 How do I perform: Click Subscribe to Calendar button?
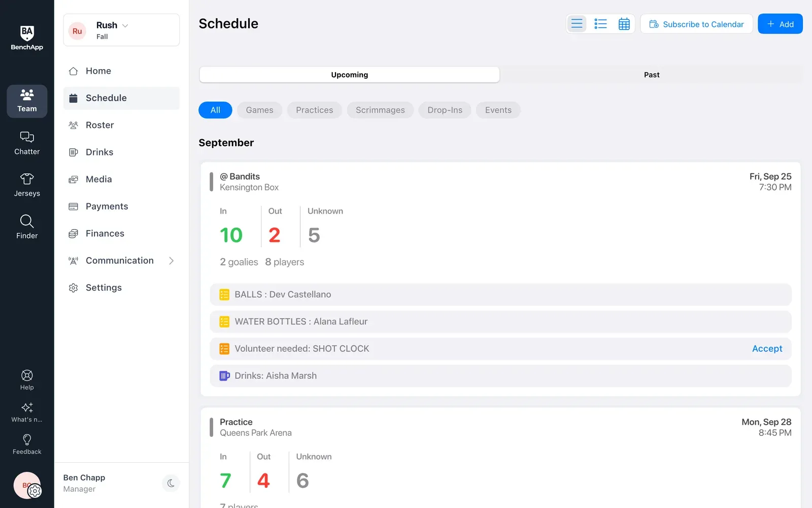tap(696, 24)
